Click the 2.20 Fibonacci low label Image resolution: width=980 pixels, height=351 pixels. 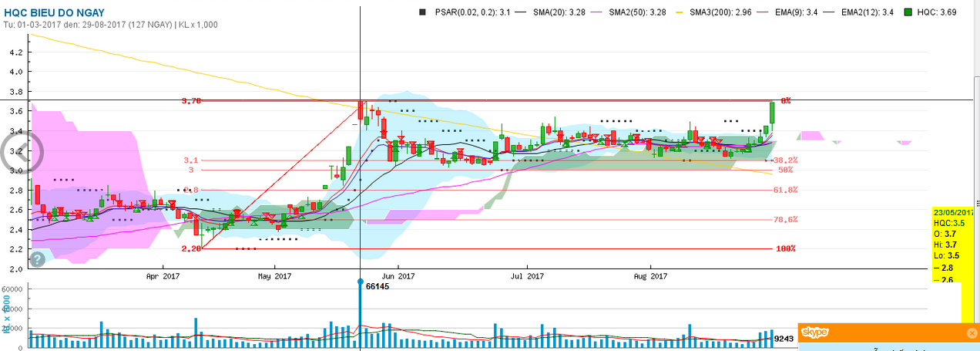(191, 249)
